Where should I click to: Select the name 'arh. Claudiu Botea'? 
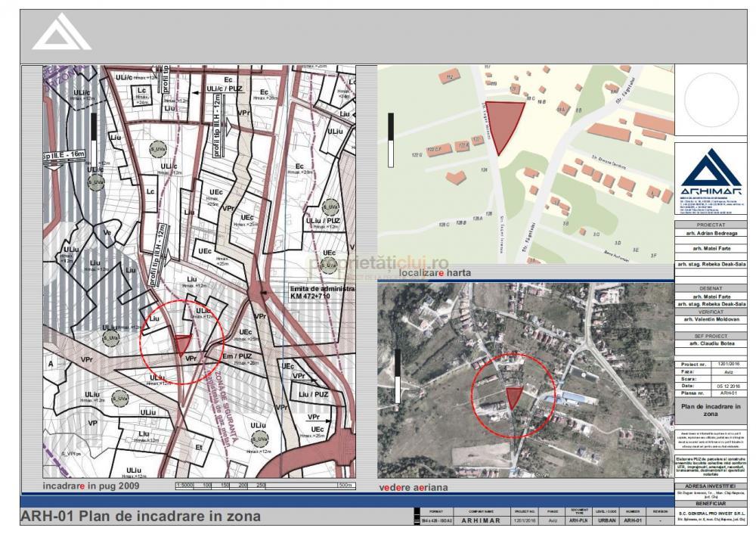pyautogui.click(x=711, y=343)
